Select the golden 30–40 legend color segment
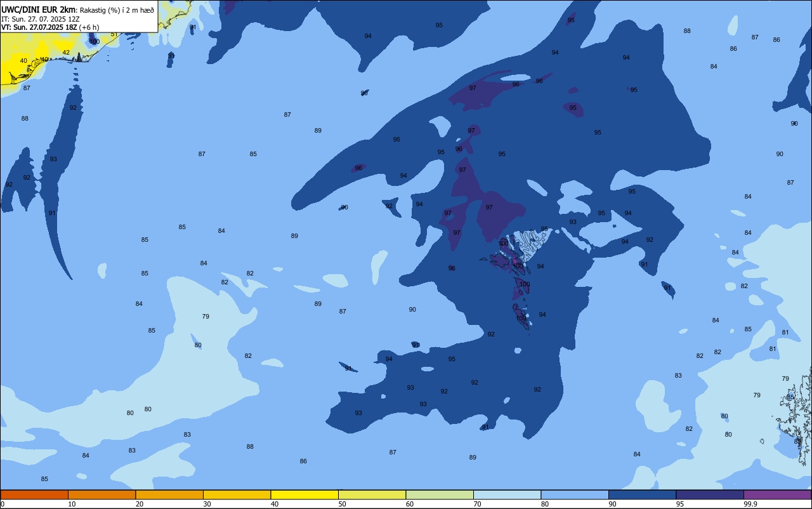The image size is (812, 509). click(237, 494)
